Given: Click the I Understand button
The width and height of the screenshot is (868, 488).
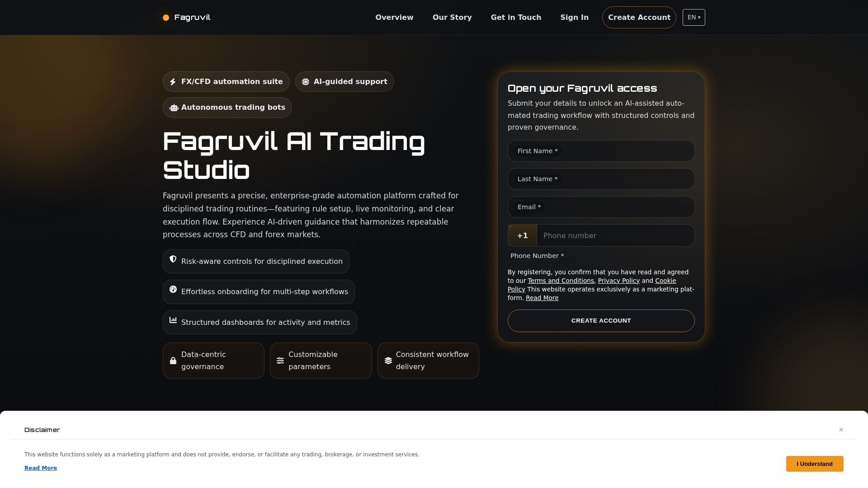Looking at the screenshot, I should [815, 464].
